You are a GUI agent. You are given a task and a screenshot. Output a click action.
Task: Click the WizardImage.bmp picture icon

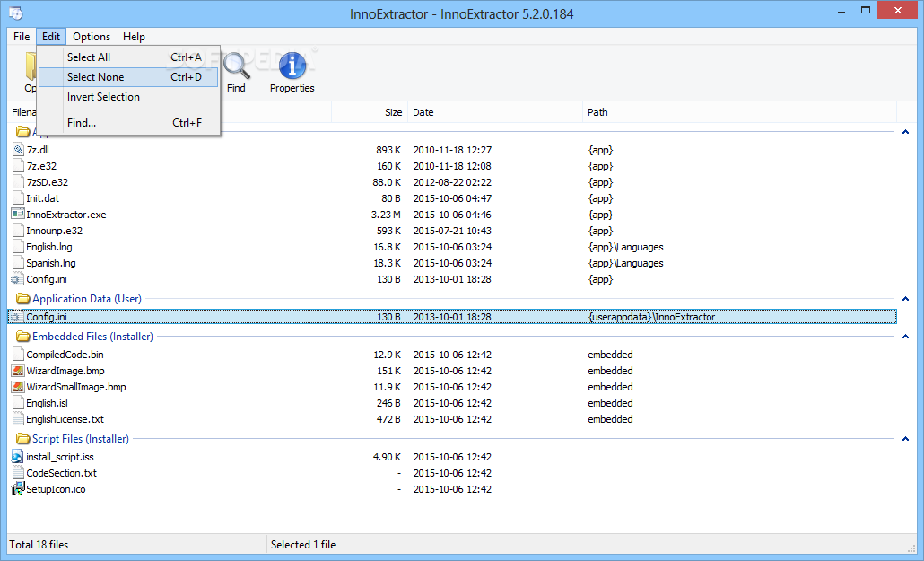coord(18,371)
